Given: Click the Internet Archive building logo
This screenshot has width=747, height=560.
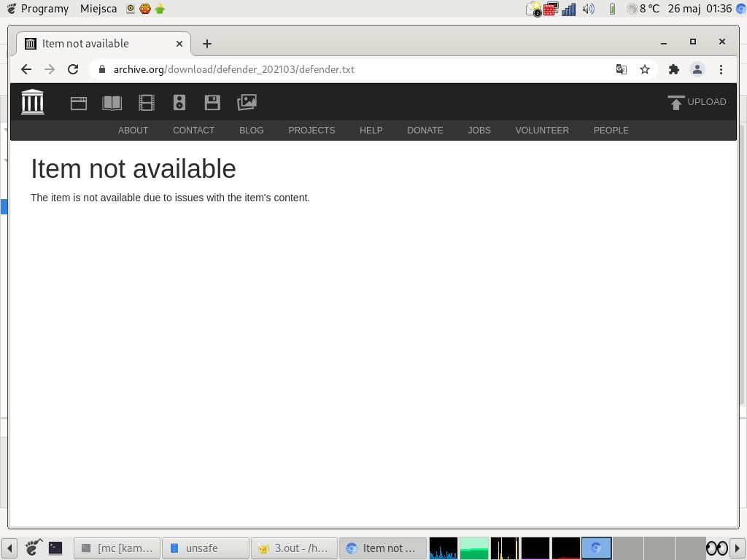Looking at the screenshot, I should tap(32, 101).
